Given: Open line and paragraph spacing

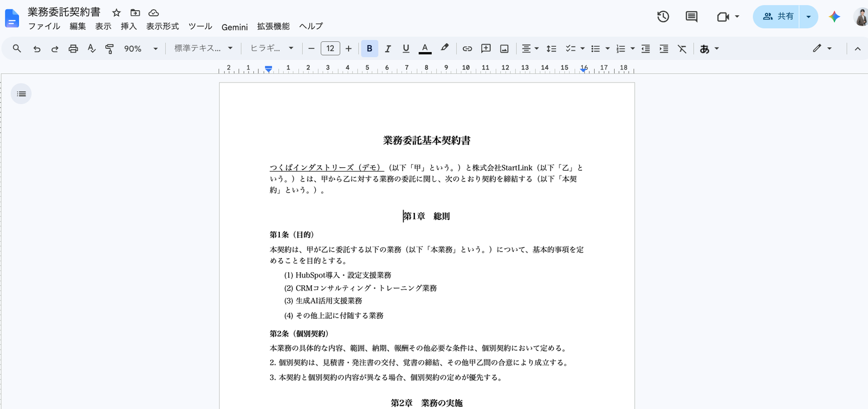Looking at the screenshot, I should [x=551, y=48].
